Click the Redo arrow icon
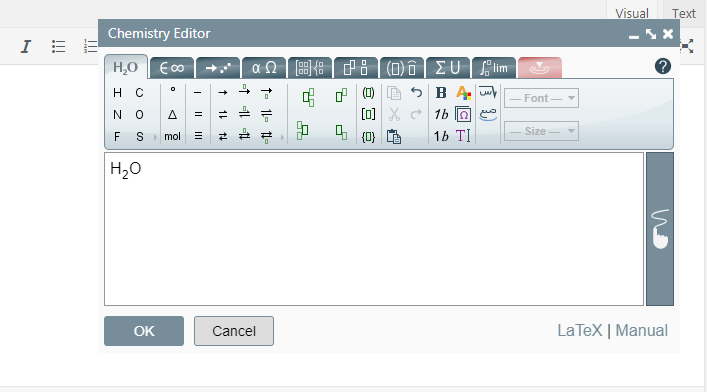 (x=416, y=115)
